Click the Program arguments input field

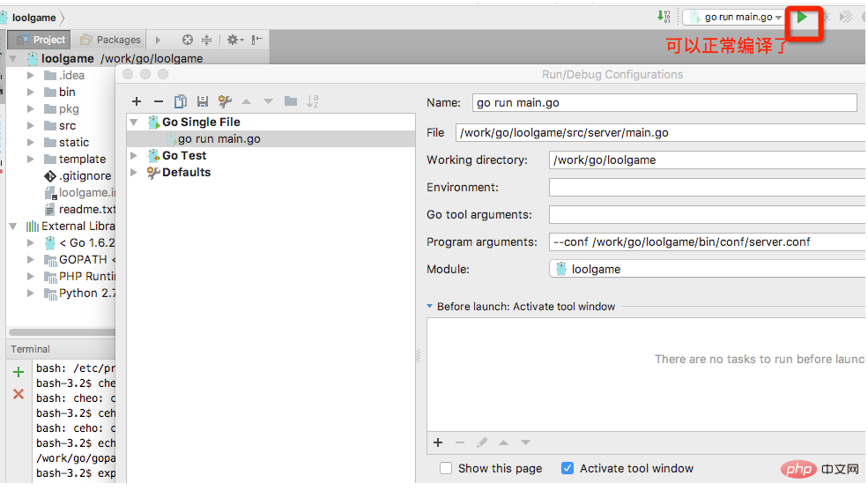(708, 242)
